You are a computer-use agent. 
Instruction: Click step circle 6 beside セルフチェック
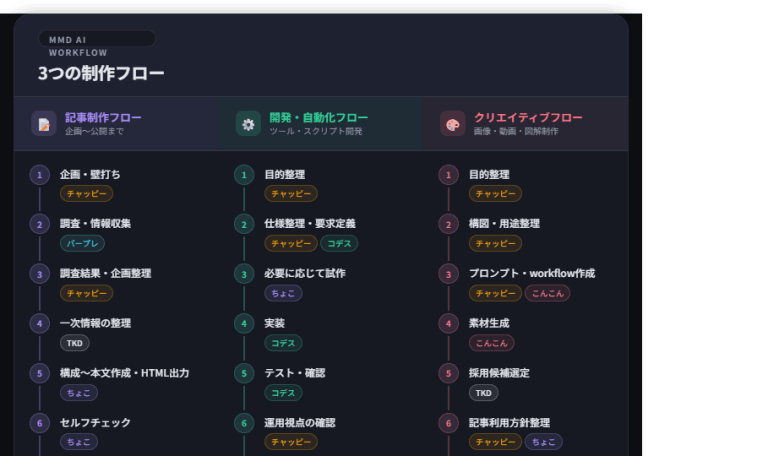click(40, 423)
